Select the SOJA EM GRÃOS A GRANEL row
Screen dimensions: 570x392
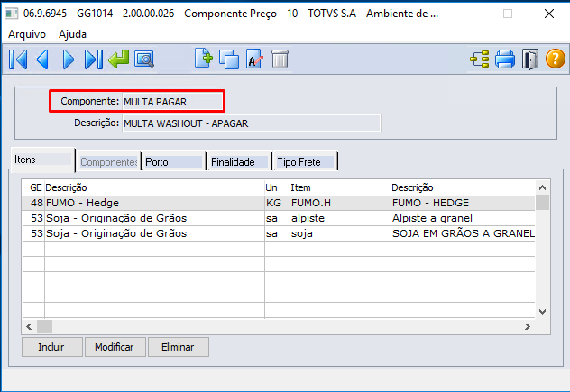coord(279,233)
